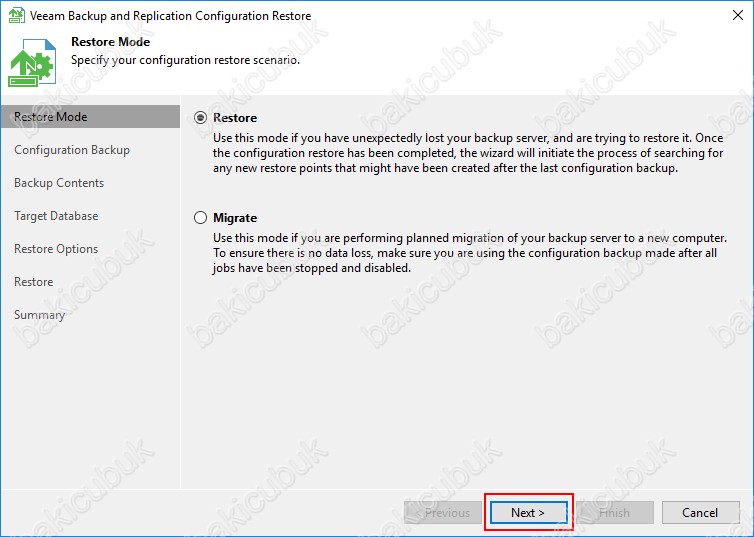754x537 pixels.
Task: Click the Restore mode description paragraph
Action: pyautogui.click(x=468, y=153)
